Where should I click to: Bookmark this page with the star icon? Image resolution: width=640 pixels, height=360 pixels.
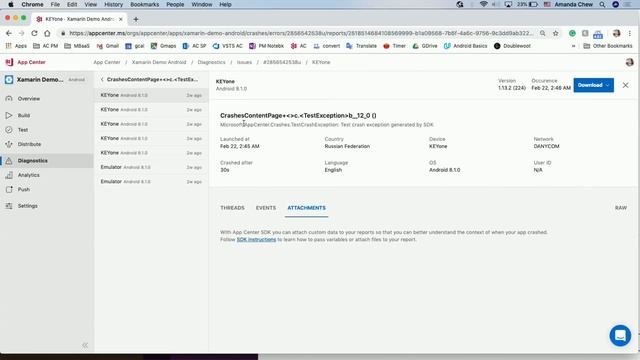point(556,33)
